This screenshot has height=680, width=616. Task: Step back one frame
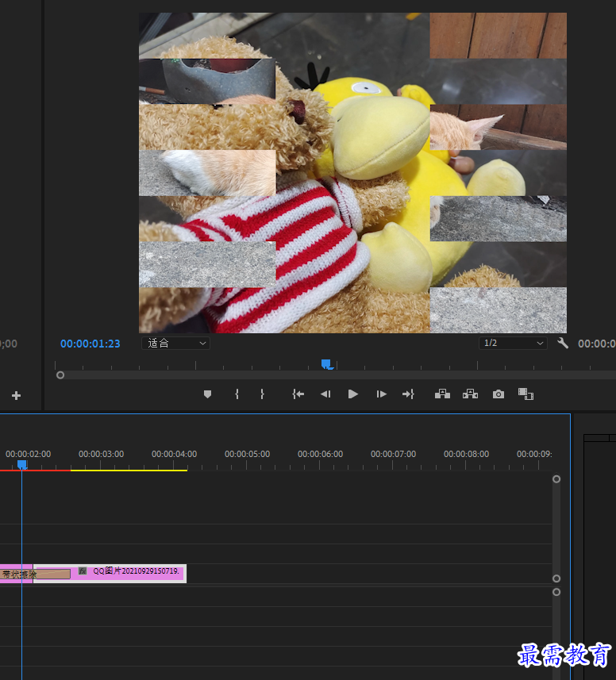(325, 394)
